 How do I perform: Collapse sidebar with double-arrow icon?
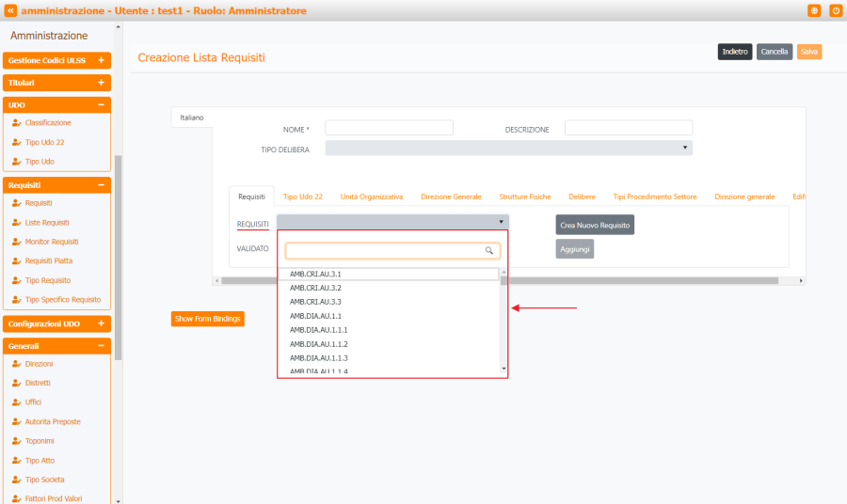10,10
